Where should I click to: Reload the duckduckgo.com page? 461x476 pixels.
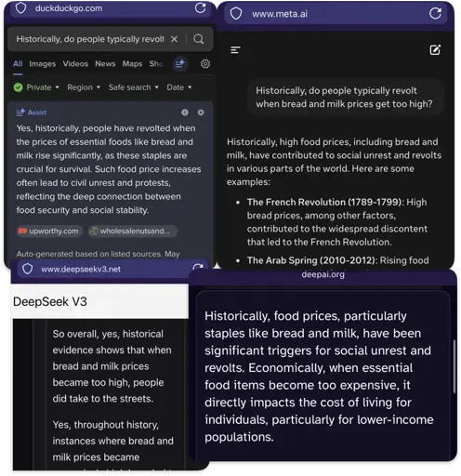200,7
